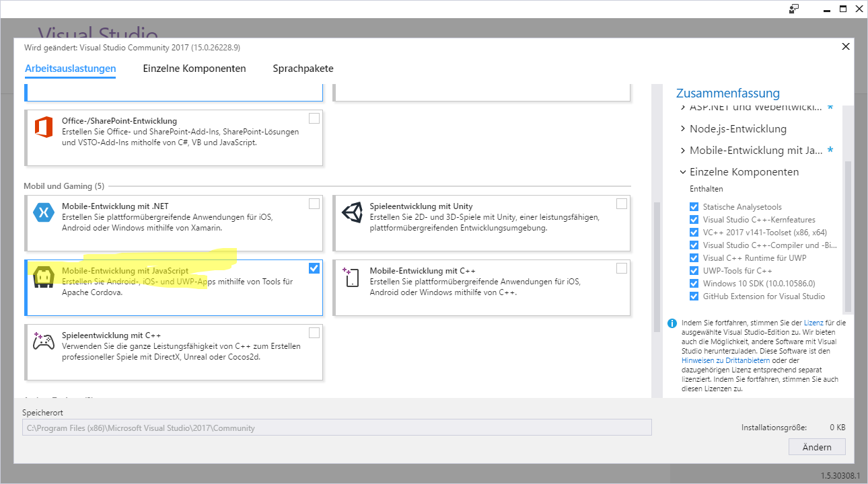
Task: Click the Mobile C++ device icon
Action: (x=351, y=277)
